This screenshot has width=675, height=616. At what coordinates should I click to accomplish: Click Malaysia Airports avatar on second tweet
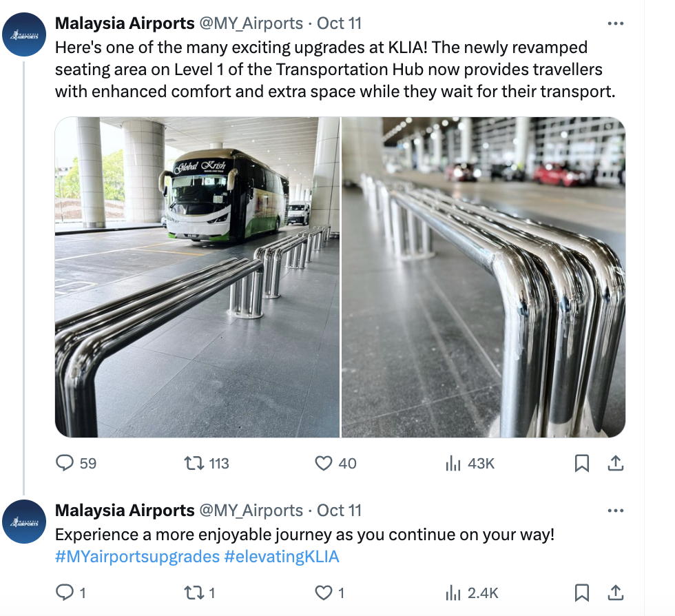pos(24,522)
